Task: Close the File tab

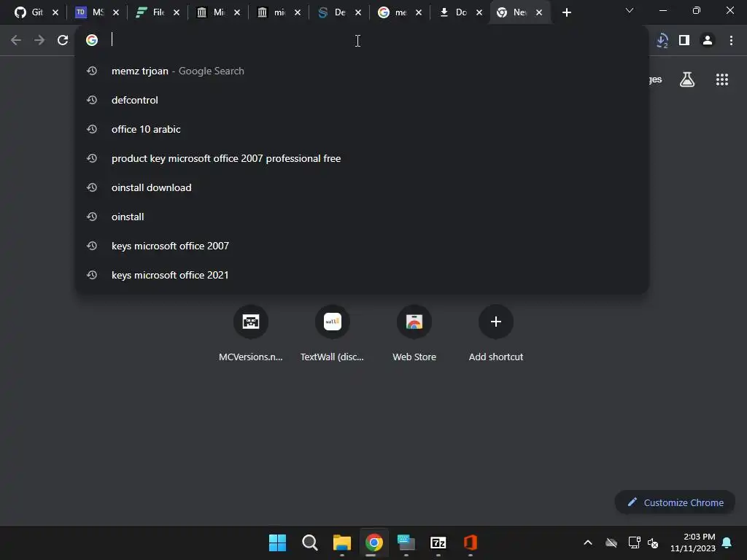Action: tap(177, 12)
